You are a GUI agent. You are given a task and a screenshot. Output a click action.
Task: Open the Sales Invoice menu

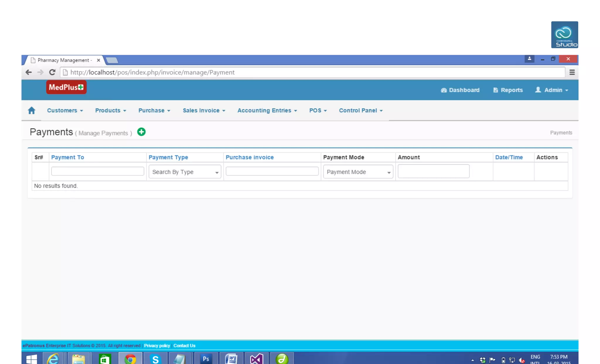coord(204,110)
